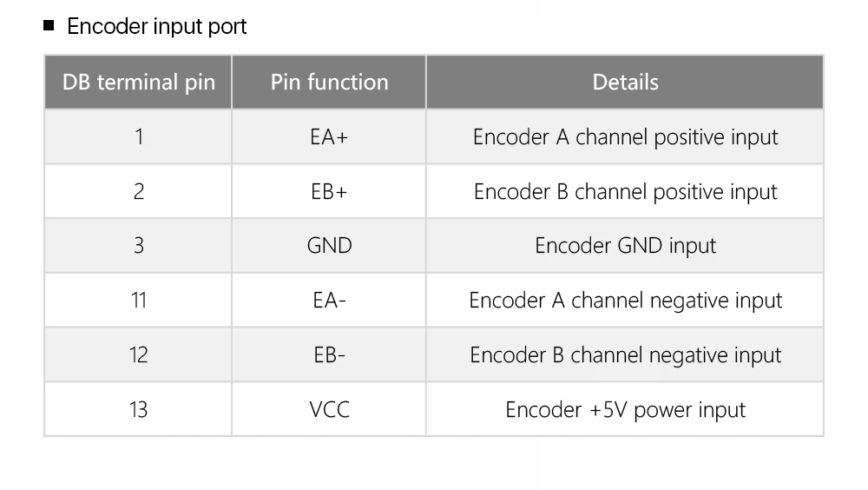
Task: Select the pin number 3 cell
Action: click(x=139, y=246)
